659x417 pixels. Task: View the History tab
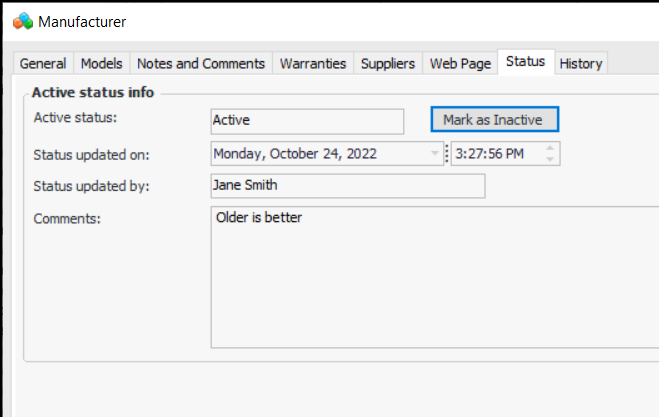pyautogui.click(x=581, y=63)
